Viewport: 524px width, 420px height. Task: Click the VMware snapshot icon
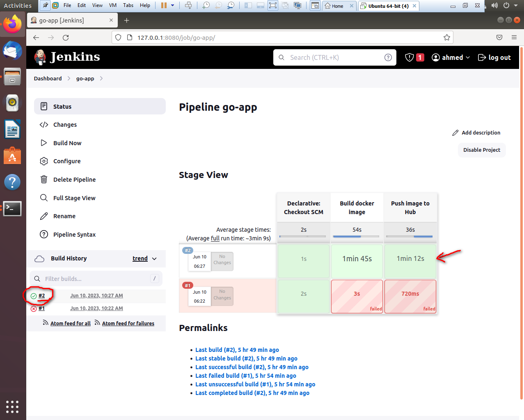[x=206, y=5]
